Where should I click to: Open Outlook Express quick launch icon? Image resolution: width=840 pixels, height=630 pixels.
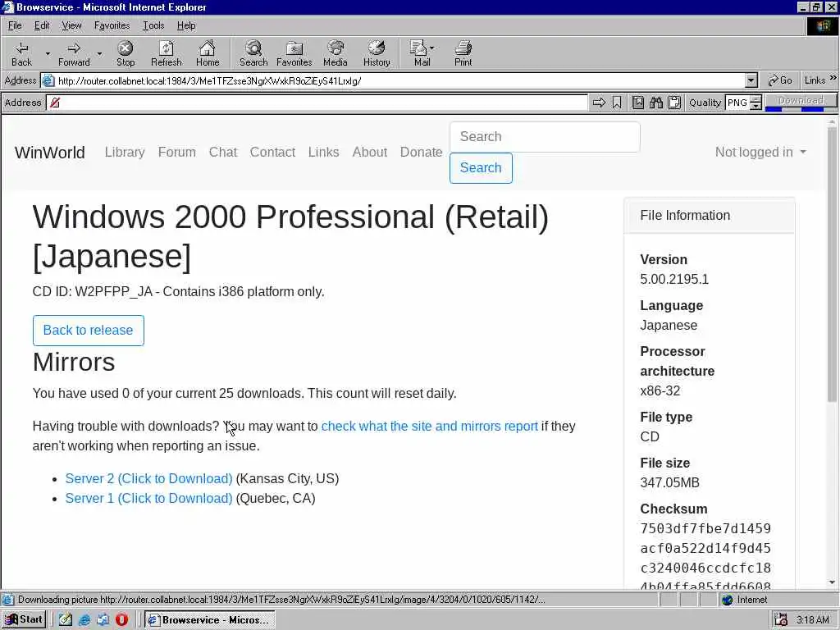coord(103,620)
